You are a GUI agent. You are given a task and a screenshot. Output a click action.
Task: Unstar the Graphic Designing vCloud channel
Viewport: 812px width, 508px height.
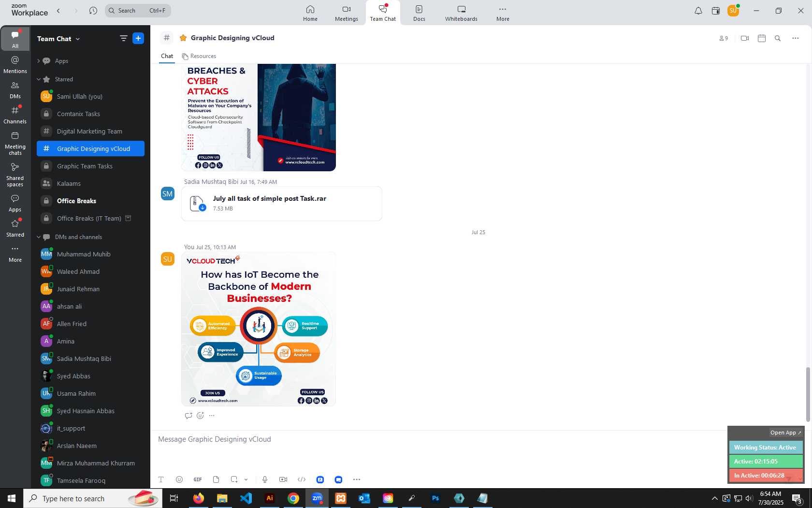pyautogui.click(x=183, y=38)
